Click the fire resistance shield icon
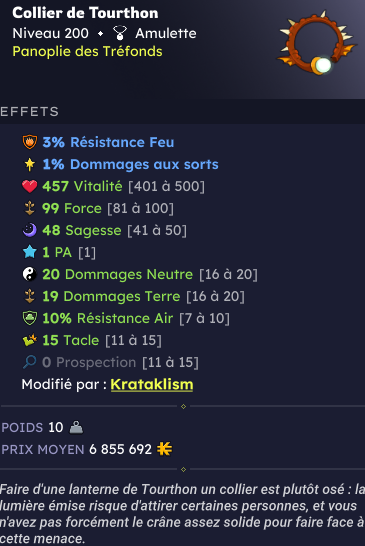This screenshot has width=365, height=546. click(30, 142)
